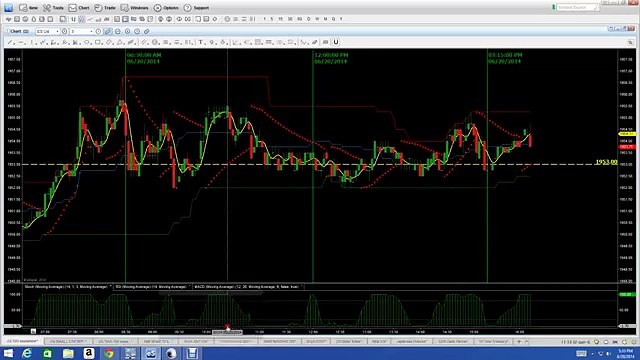Switch to the first ES 500 page tab

[x=22, y=341]
